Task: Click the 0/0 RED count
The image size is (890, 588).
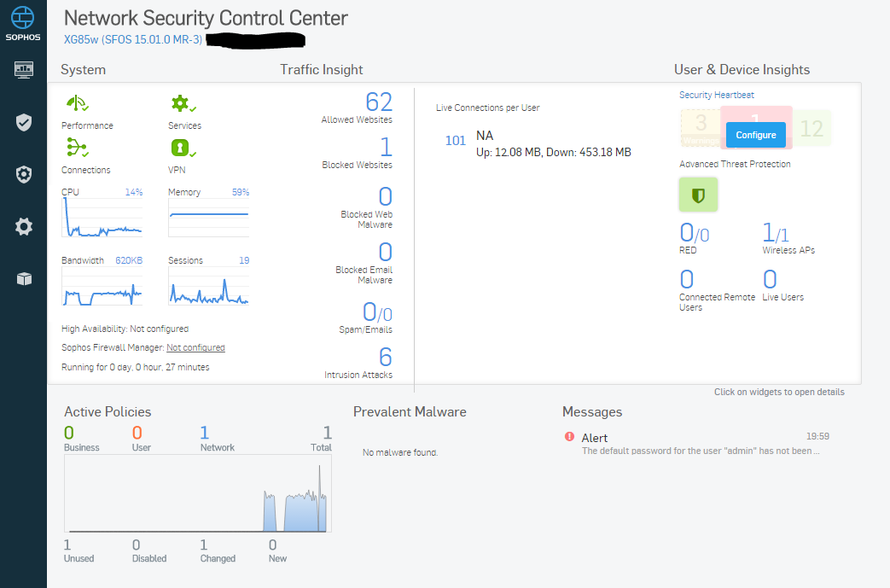Action: click(695, 233)
